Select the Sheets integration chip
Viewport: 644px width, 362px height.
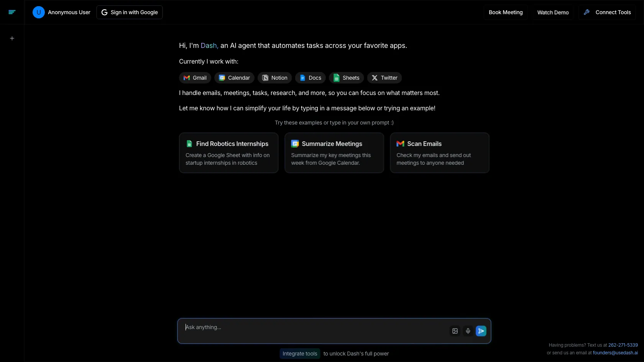pyautogui.click(x=347, y=78)
